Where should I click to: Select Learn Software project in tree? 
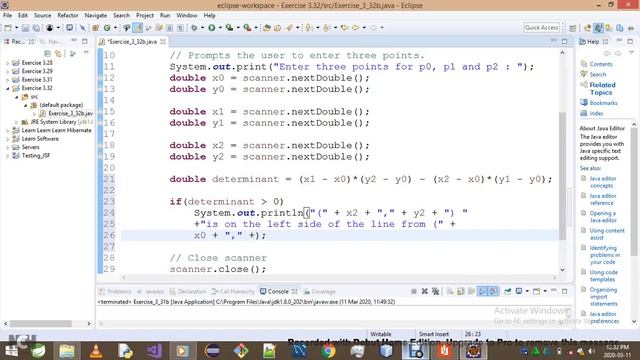tap(40, 139)
